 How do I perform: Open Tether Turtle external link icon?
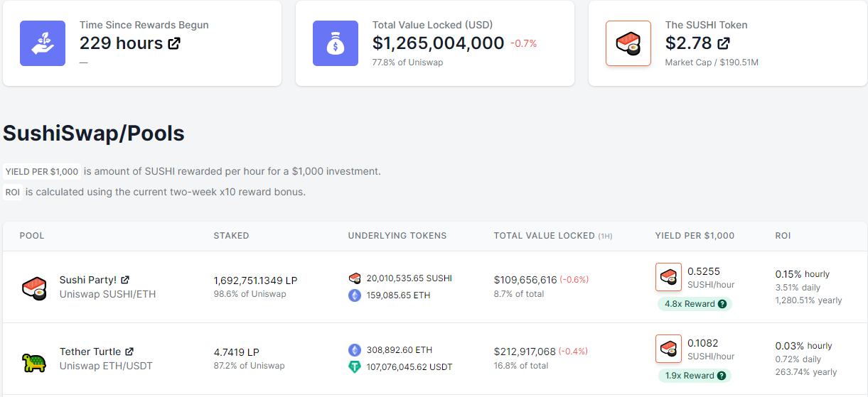129,352
